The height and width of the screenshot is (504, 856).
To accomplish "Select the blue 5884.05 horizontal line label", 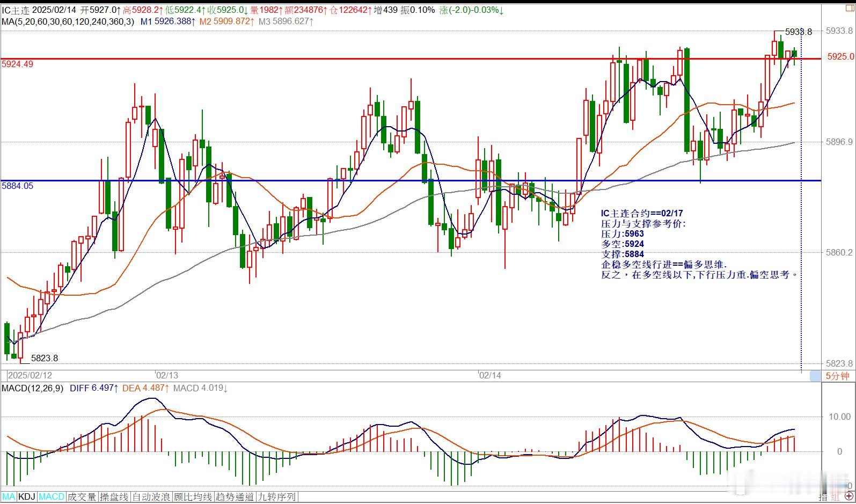I will pyautogui.click(x=17, y=186).
